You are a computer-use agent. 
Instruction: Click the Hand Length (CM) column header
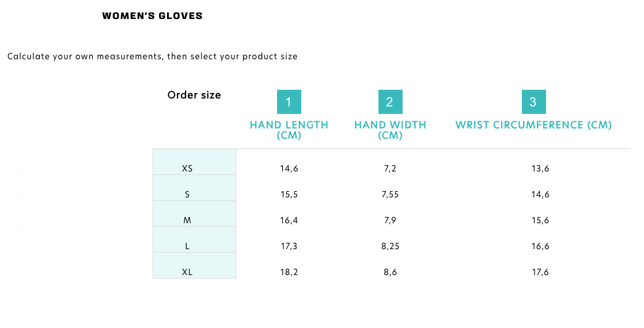289,130
